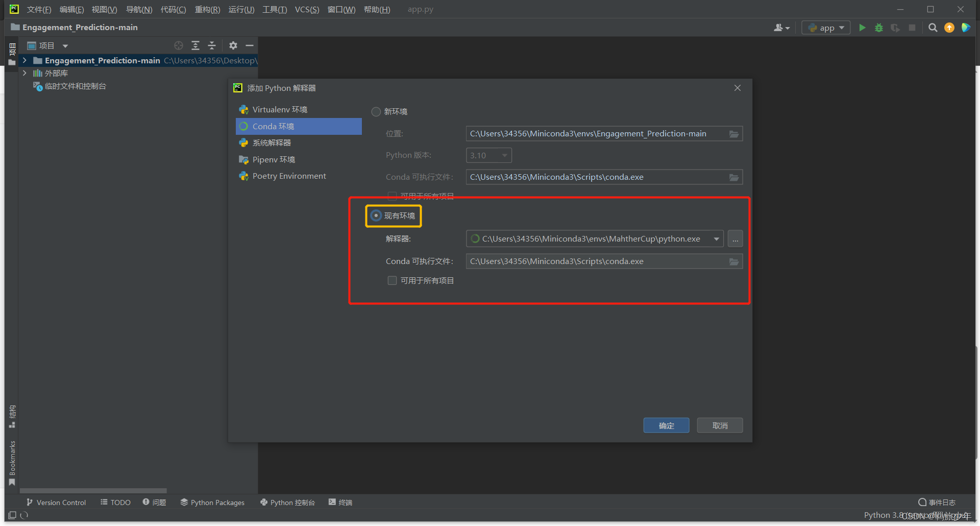Screen dimensions: 980x526
Task: Open Search Everywhere magnifier icon
Action: pyautogui.click(x=933, y=28)
